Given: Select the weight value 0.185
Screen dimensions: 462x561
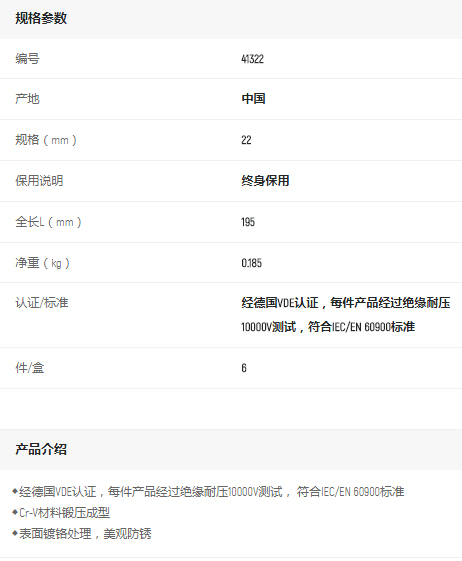Looking at the screenshot, I should [x=252, y=263].
